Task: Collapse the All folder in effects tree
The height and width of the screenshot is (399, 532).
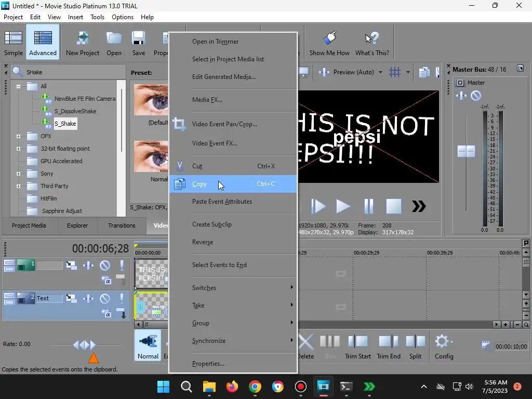Action: [19, 86]
